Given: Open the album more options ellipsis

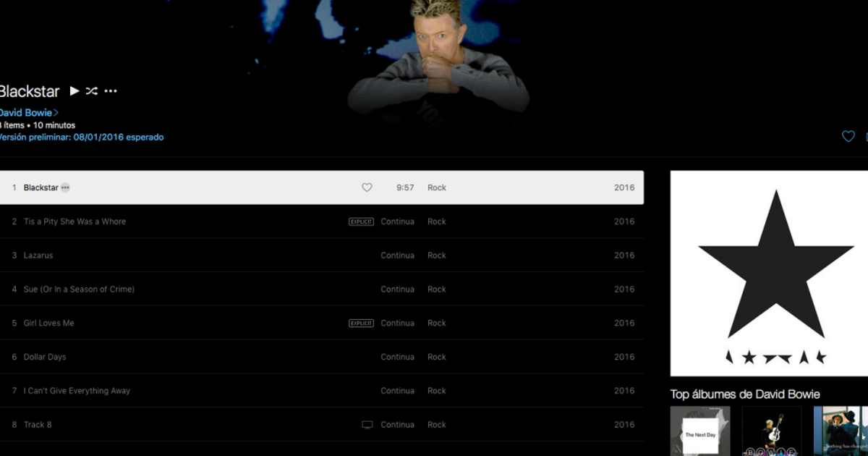Looking at the screenshot, I should pyautogui.click(x=111, y=91).
